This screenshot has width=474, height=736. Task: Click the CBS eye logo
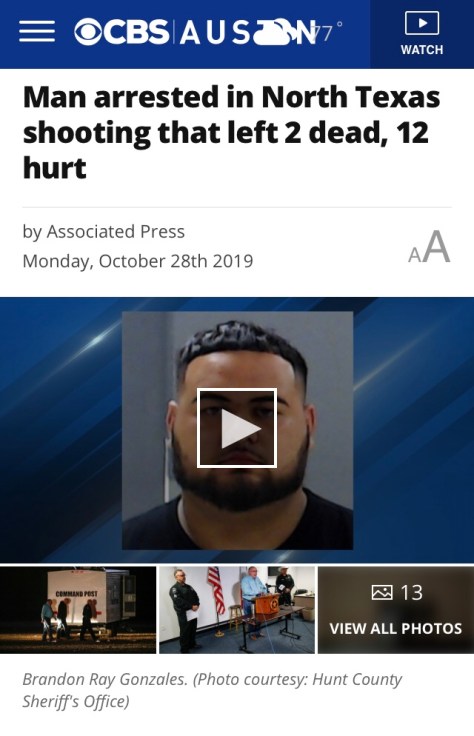pyautogui.click(x=87, y=32)
